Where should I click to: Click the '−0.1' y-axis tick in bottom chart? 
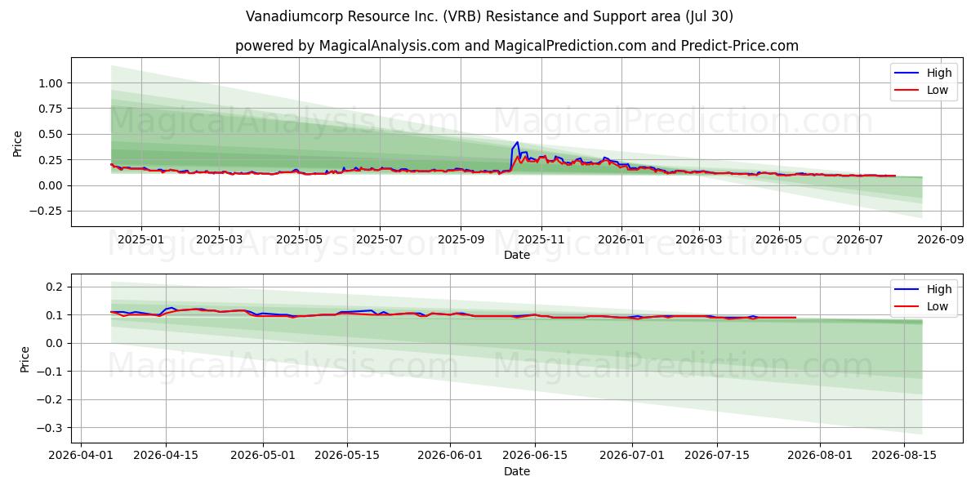tap(51, 371)
